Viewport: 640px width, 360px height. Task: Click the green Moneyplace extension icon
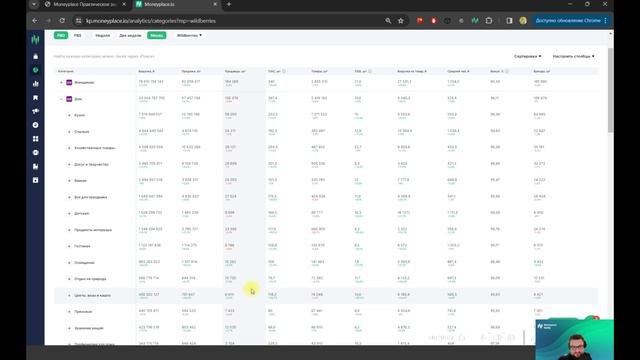[475, 20]
